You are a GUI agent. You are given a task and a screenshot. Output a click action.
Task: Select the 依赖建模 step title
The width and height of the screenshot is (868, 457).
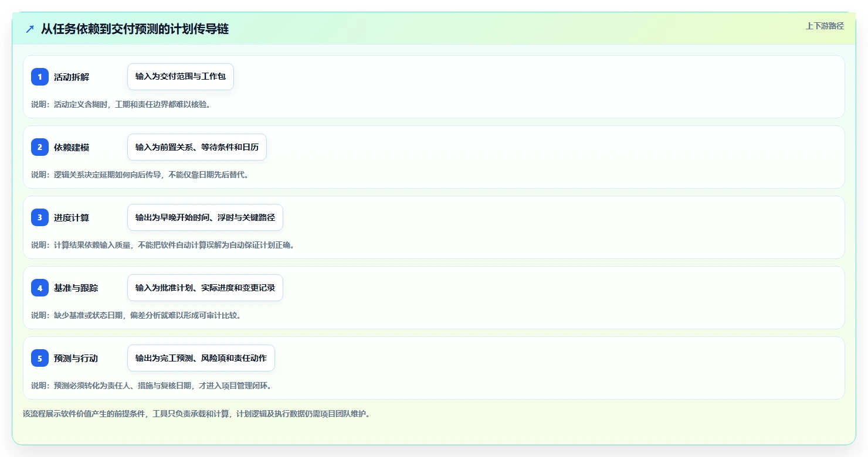point(72,147)
